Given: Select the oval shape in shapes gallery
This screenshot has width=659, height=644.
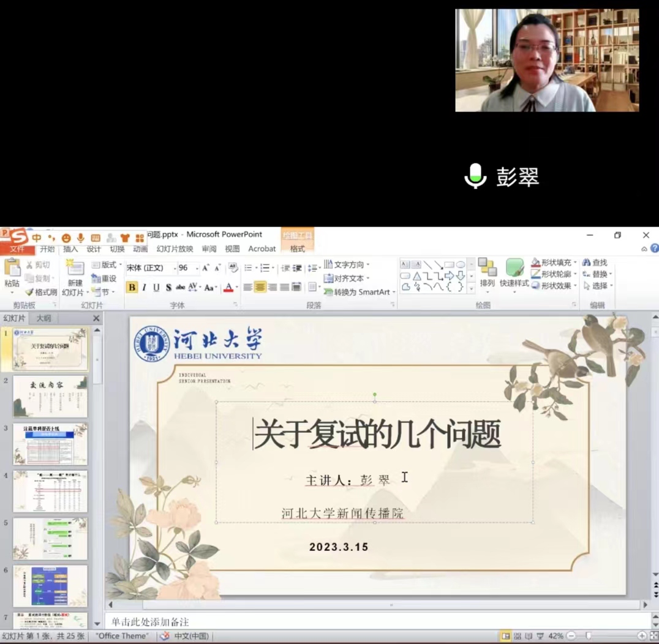Looking at the screenshot, I should (460, 264).
